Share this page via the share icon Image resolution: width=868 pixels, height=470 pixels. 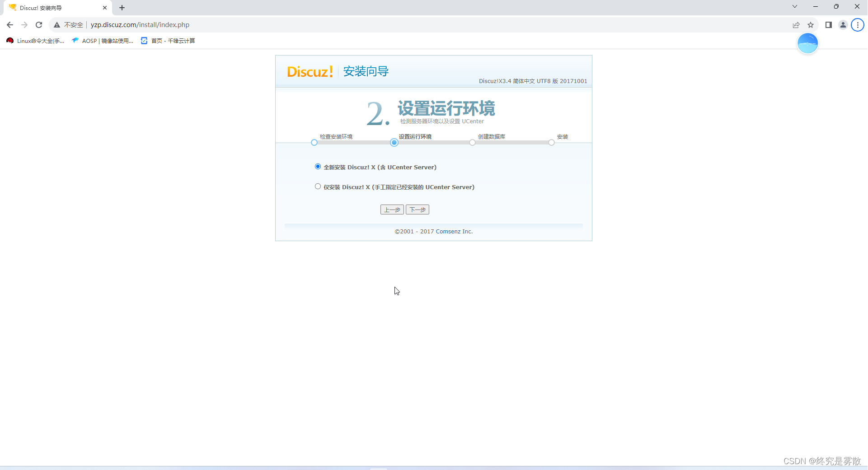796,25
